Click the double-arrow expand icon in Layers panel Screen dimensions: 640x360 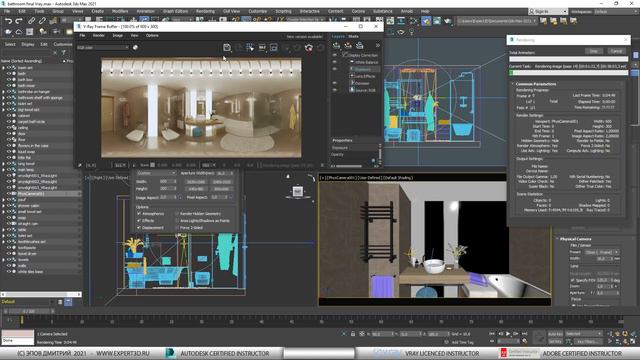coord(378,45)
